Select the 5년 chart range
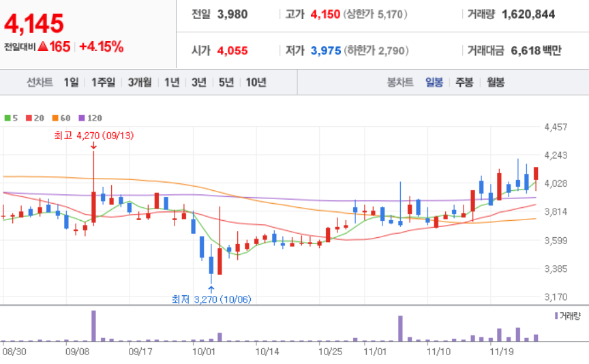This screenshot has height=364, width=589. click(226, 82)
